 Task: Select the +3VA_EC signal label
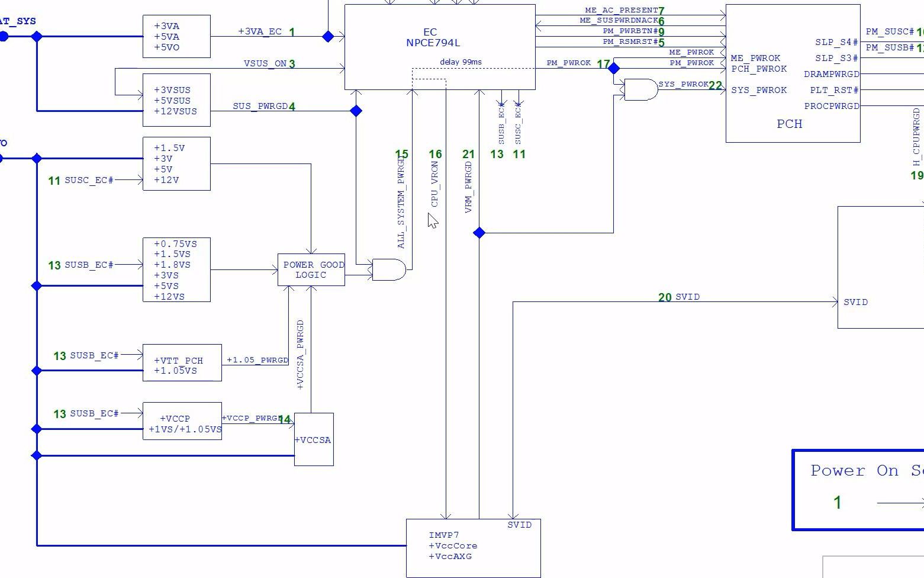pyautogui.click(x=260, y=31)
